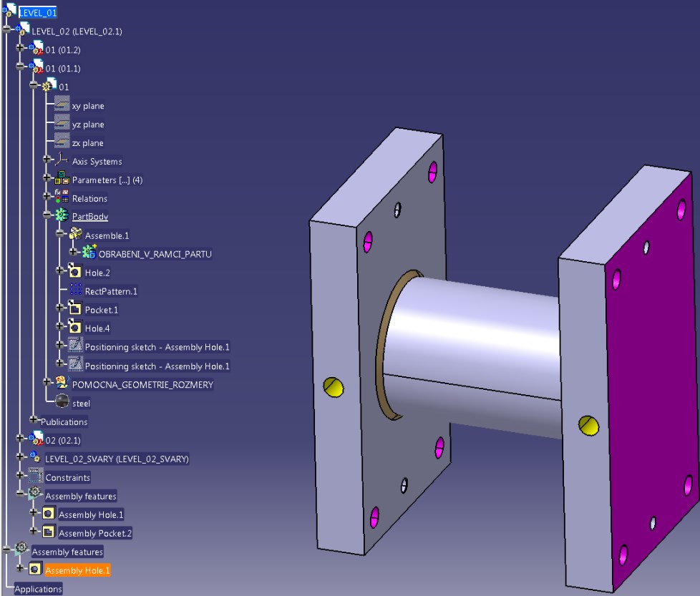
Task: Select the Constraints label
Action: 68,477
